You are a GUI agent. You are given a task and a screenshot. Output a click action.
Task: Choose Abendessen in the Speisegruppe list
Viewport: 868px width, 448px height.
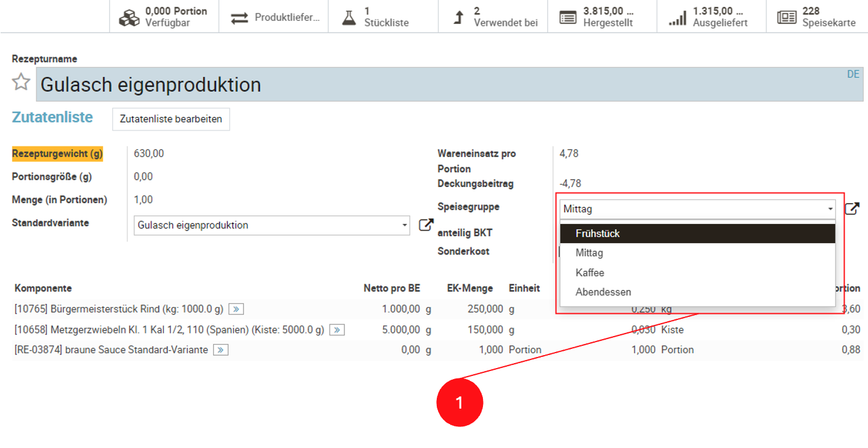coord(603,292)
